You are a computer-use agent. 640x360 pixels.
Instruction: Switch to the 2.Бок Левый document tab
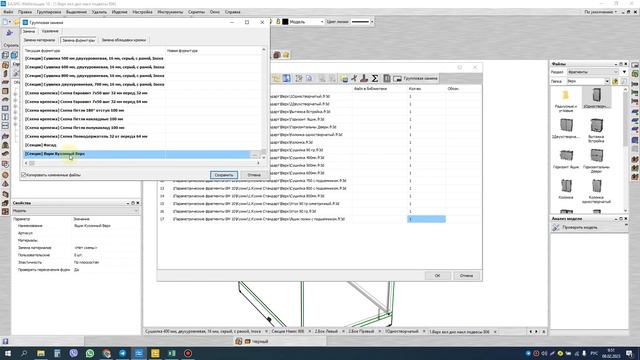pyautogui.click(x=326, y=331)
